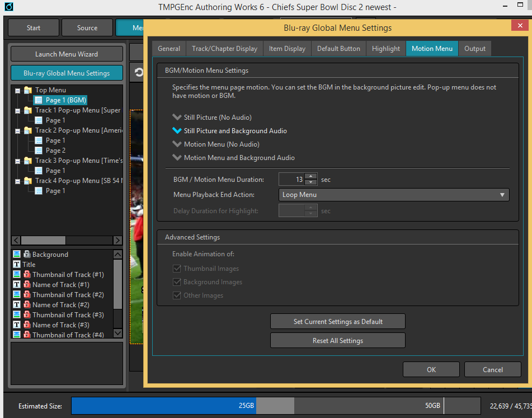Click menu tree scroll left arrow
Viewport: 532px width, 418px height.
coord(16,240)
